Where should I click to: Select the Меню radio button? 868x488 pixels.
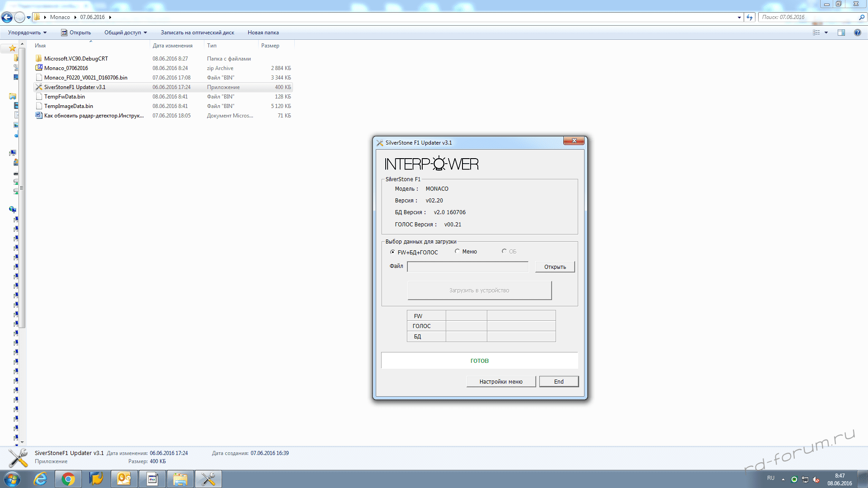[457, 251]
